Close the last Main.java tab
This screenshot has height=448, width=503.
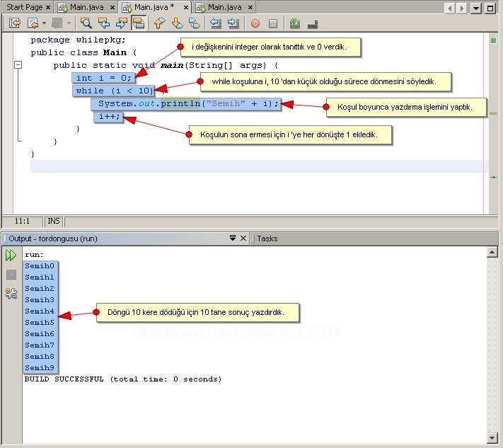pyautogui.click(x=250, y=7)
